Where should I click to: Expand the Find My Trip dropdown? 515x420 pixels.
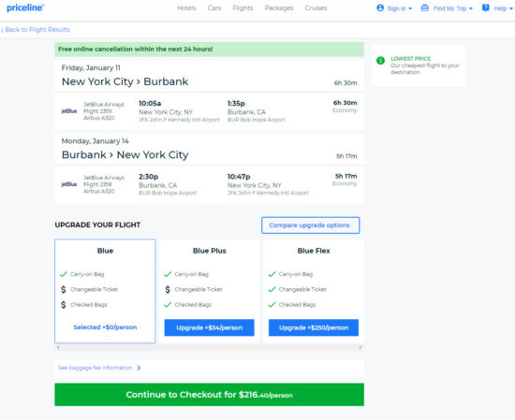tap(471, 8)
